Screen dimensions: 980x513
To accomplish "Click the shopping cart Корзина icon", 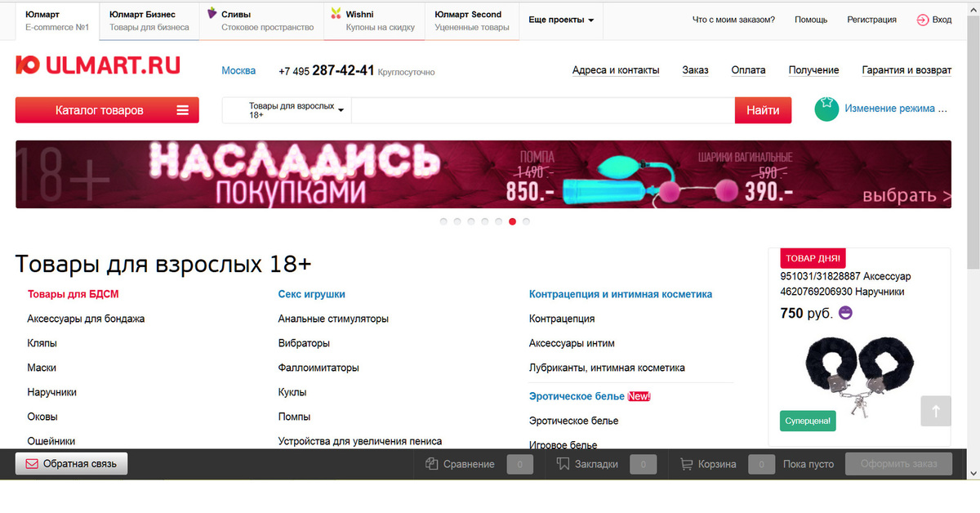I will [x=687, y=464].
